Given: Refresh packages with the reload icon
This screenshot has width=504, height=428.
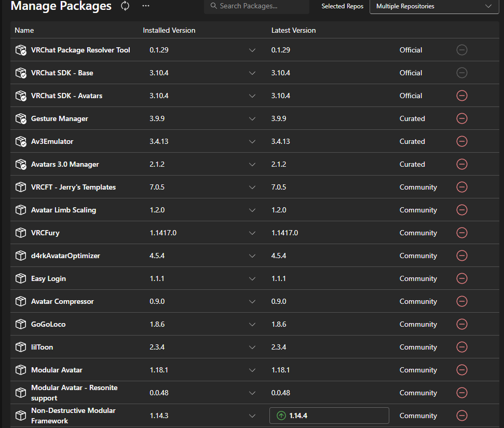Looking at the screenshot, I should pyautogui.click(x=125, y=6).
